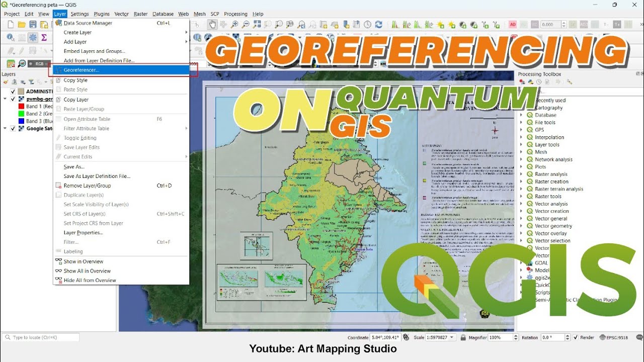Click the Type to locate search field
Viewport: 644px width, 362px height.
40,337
